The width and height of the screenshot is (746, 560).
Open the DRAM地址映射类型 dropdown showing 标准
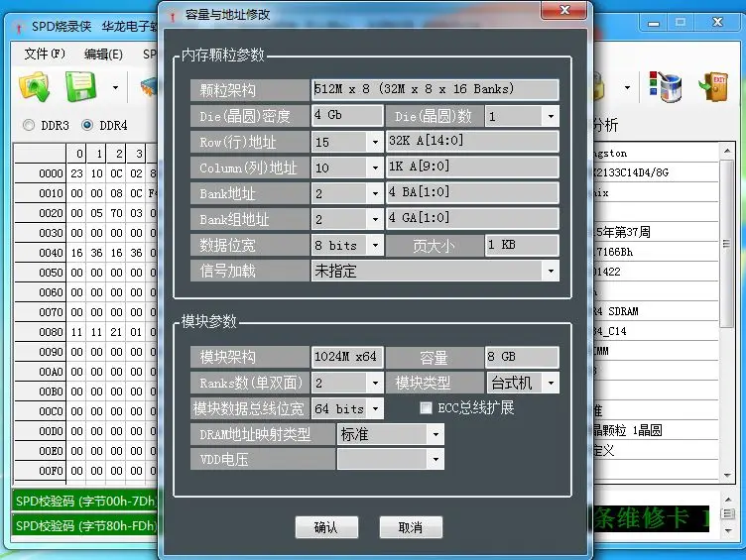[x=435, y=434]
